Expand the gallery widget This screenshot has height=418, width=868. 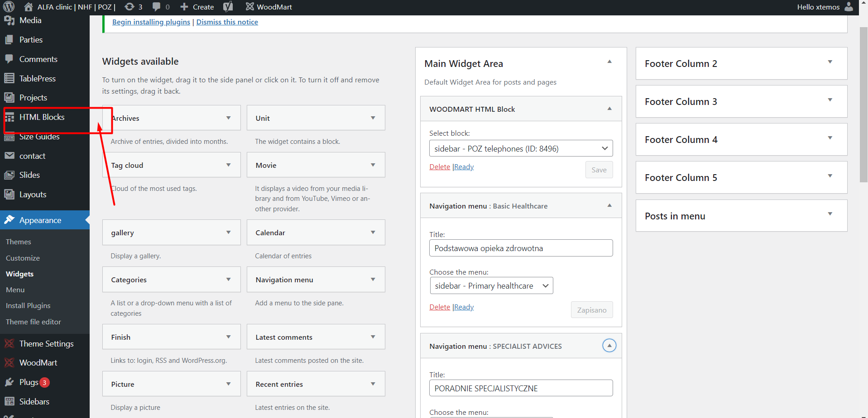(229, 233)
